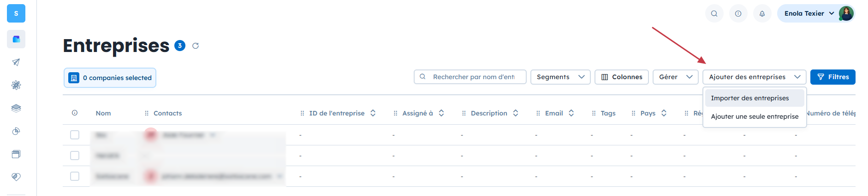Click the paper plane sidebar icon
Screen dimensions: 868x196
coord(16,62)
